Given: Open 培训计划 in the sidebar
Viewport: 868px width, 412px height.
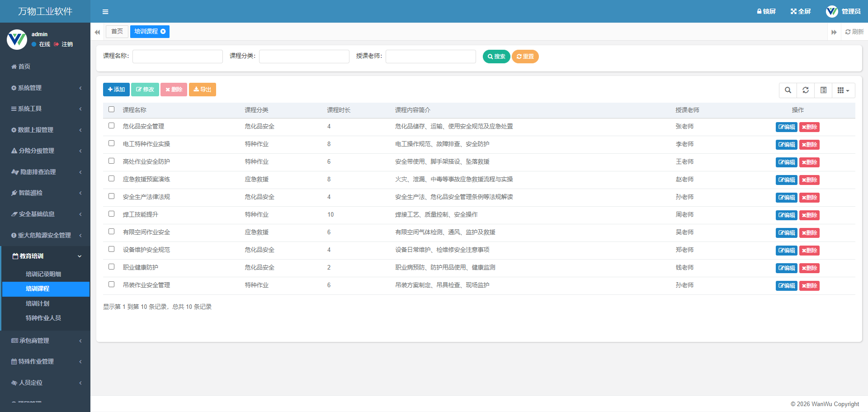Looking at the screenshot, I should click(x=38, y=303).
